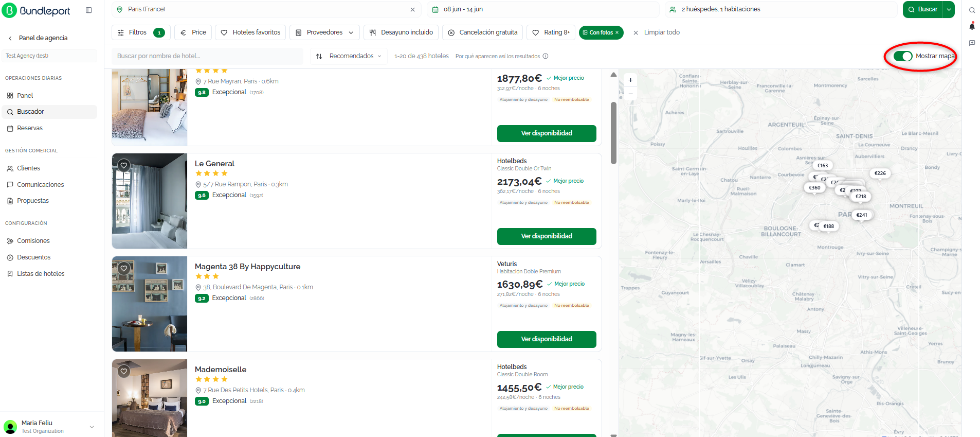
Task: Toggle Desayuno incluido filter
Action: tap(401, 32)
